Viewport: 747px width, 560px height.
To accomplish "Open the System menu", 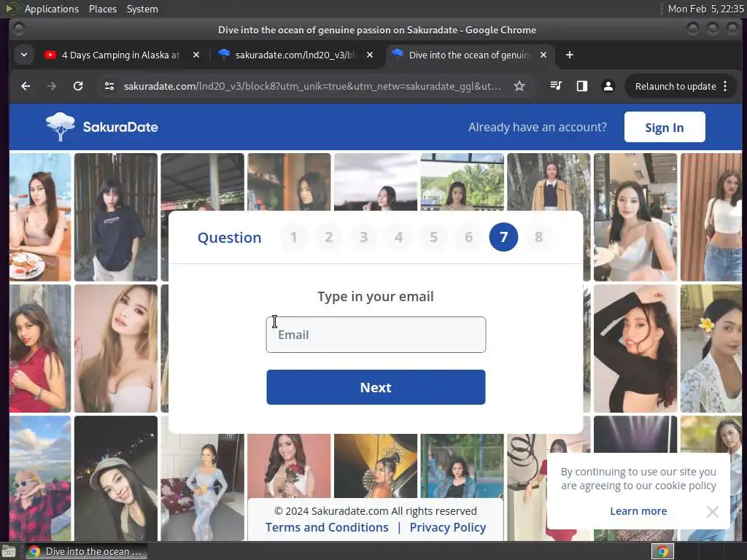I will click(142, 9).
